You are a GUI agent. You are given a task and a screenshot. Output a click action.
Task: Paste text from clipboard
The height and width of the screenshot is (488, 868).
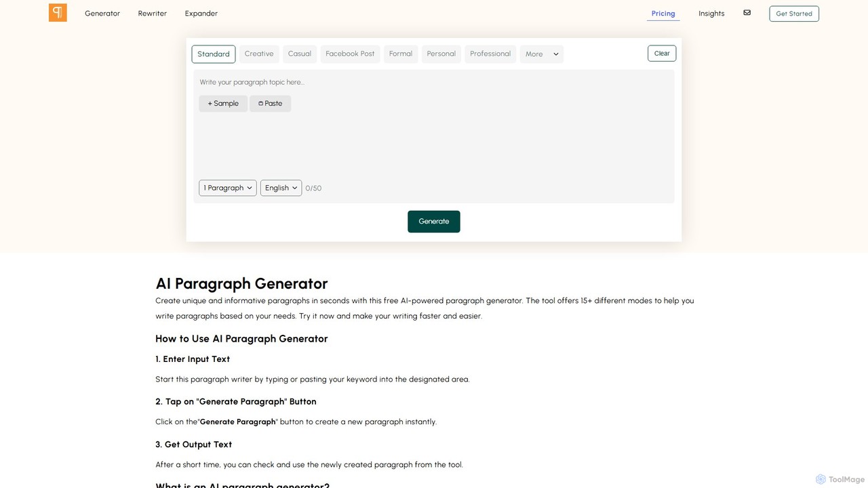click(271, 104)
